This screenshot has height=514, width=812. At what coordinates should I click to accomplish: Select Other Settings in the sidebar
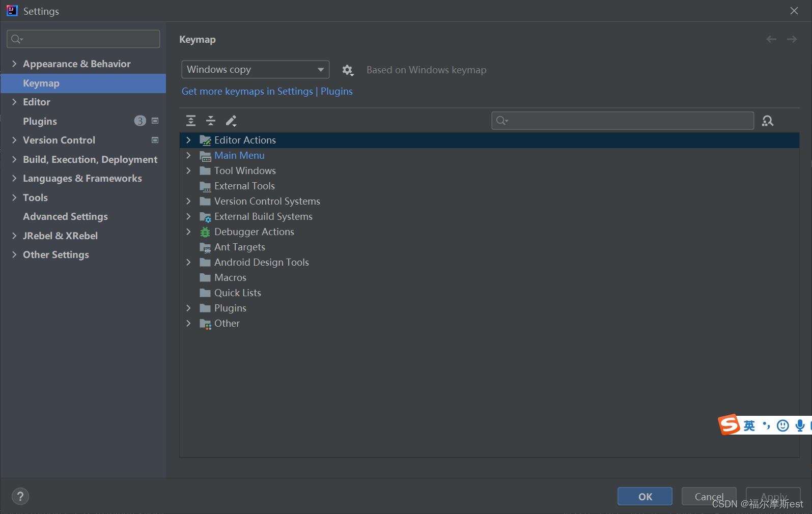83,254
